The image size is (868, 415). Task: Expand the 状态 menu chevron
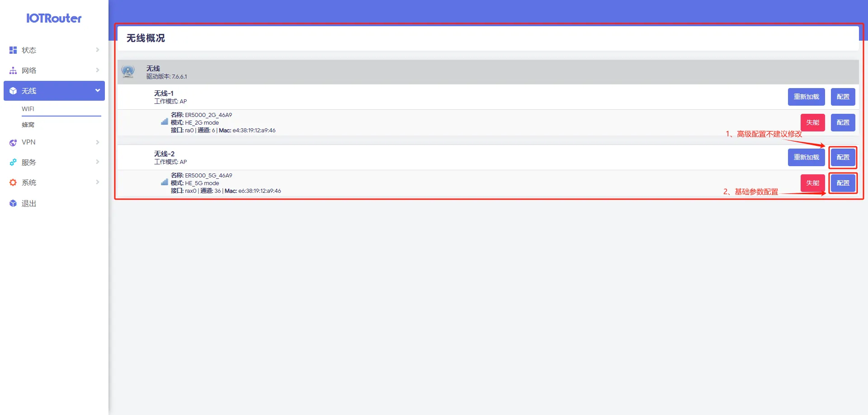[97, 50]
